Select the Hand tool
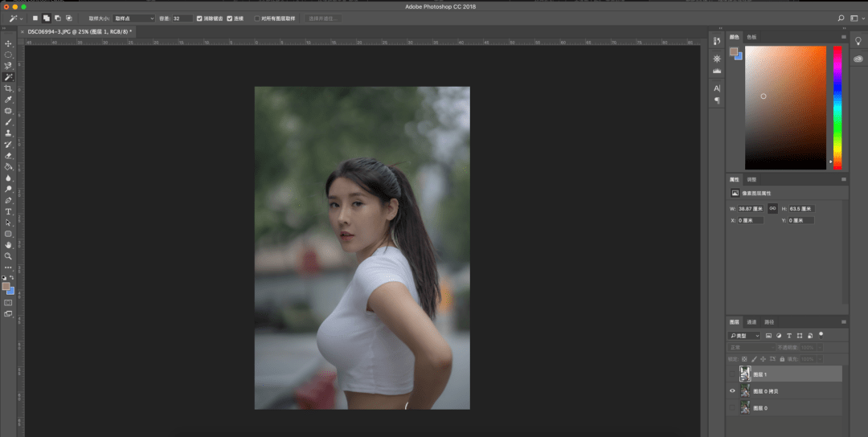This screenshot has height=437, width=868. 8,245
